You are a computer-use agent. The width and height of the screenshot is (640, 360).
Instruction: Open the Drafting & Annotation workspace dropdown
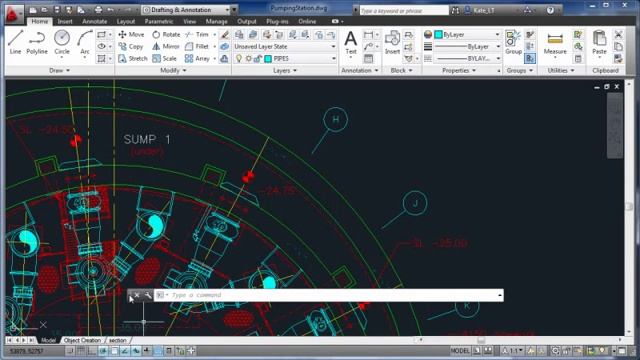pyautogui.click(x=186, y=10)
